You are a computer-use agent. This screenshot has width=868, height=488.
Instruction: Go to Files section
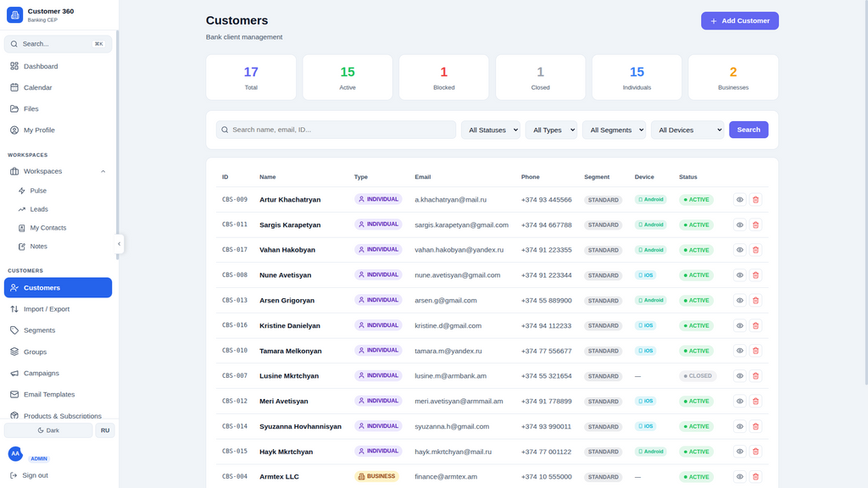pyautogui.click(x=58, y=109)
